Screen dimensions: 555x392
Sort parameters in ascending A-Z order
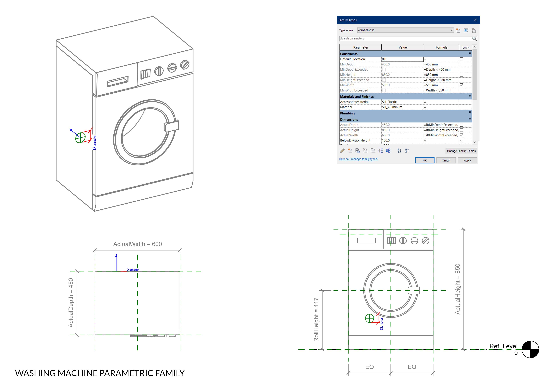click(x=399, y=151)
